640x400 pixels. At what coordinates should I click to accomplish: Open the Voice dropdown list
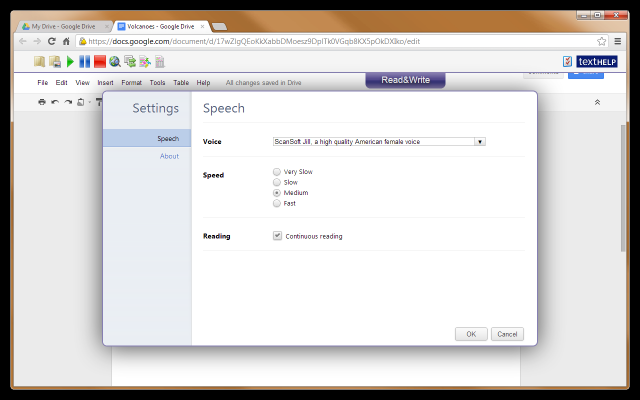[x=480, y=142]
